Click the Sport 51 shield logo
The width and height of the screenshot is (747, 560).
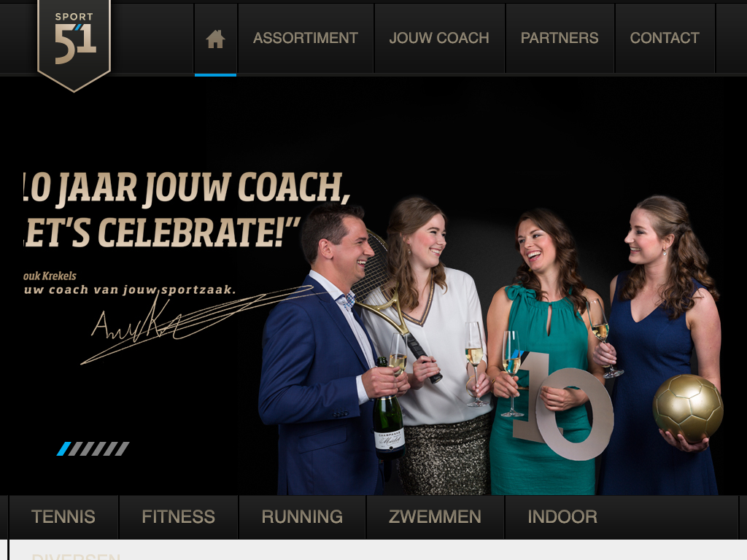(74, 44)
